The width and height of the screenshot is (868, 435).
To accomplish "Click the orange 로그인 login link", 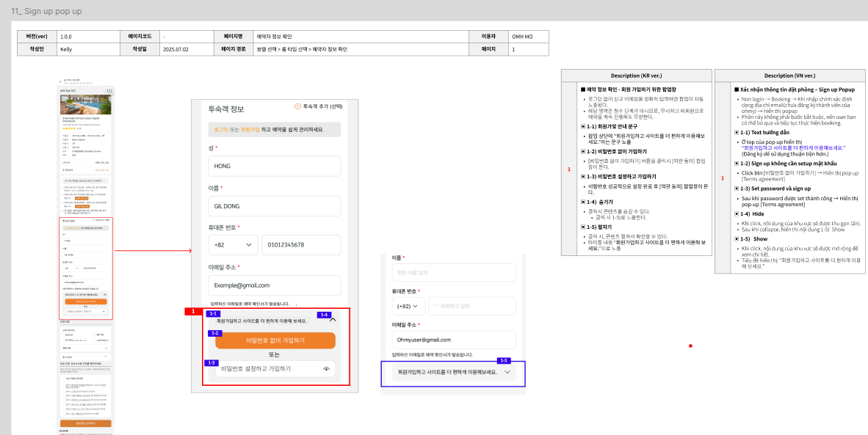I will (221, 129).
